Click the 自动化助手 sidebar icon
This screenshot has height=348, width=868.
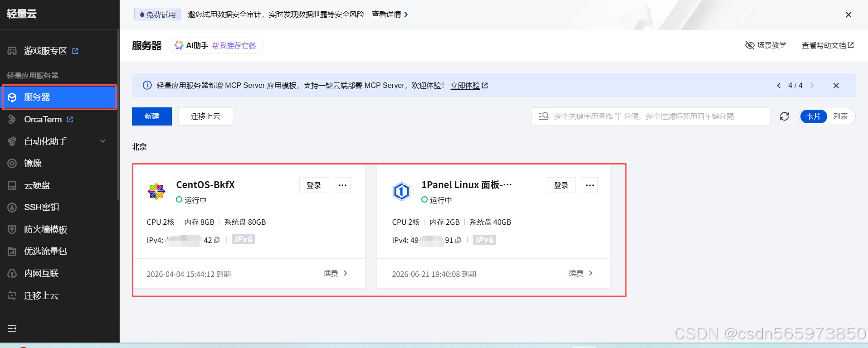tap(12, 141)
